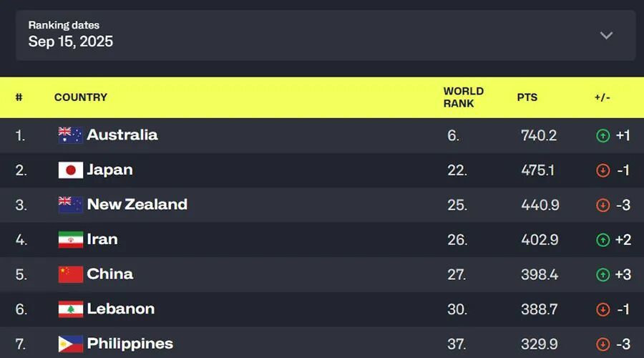Click the Lebanon flag icon
Image resolution: width=644 pixels, height=358 pixels.
[70, 309]
